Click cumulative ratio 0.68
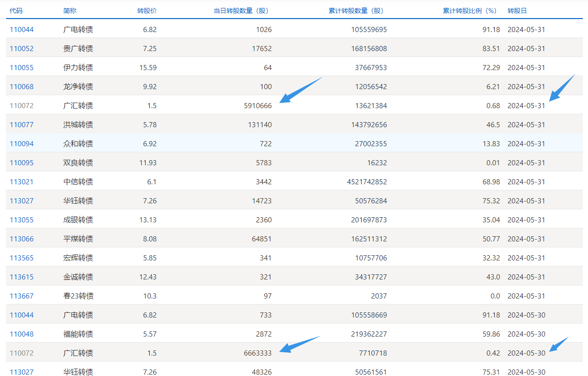This screenshot has width=588, height=376. [x=493, y=106]
